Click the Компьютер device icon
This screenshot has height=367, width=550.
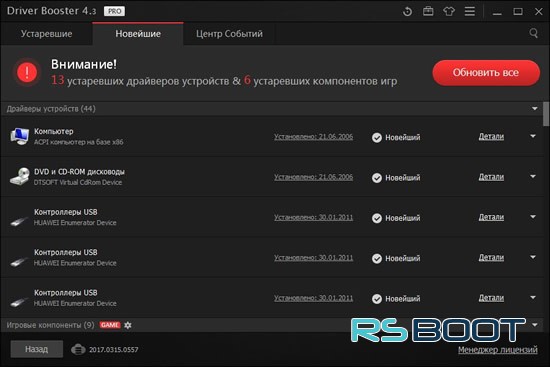tap(19, 136)
